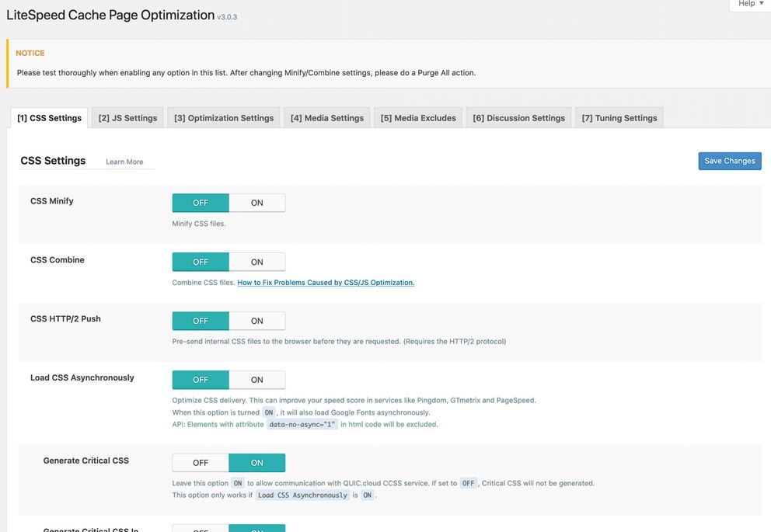Click the Save Changes button
Viewport: 771px width, 532px height.
[730, 161]
